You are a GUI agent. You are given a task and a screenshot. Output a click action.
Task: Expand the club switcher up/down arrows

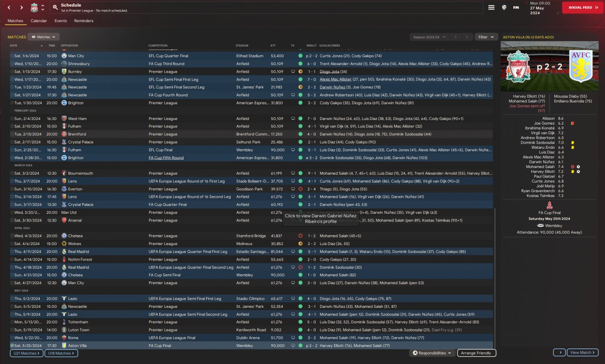click(43, 8)
